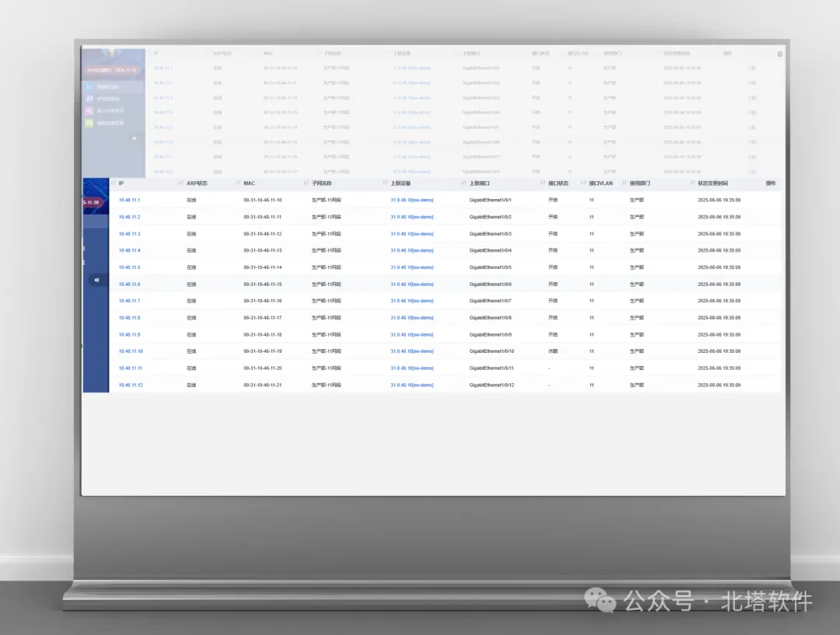Select MAC cell 00-31-10-48-11-18
The width and height of the screenshot is (840, 635).
coord(263,335)
